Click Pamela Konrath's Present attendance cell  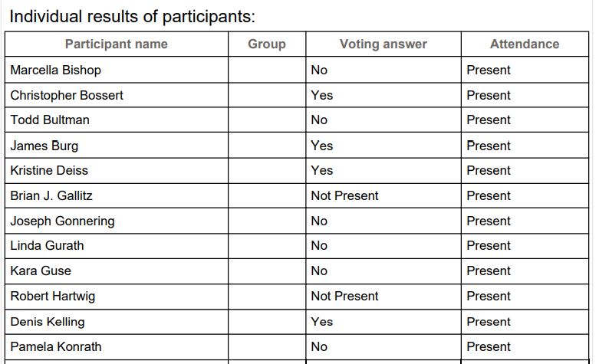(525, 347)
